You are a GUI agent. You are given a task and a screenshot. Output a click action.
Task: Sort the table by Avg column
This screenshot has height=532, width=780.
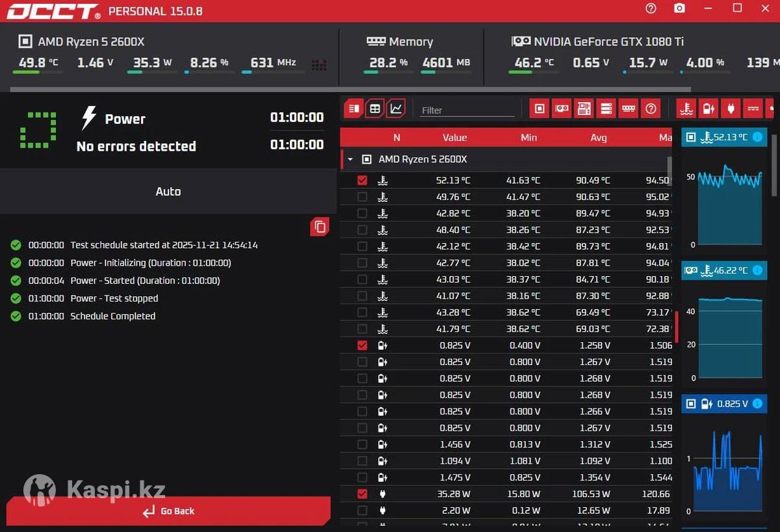coord(598,138)
